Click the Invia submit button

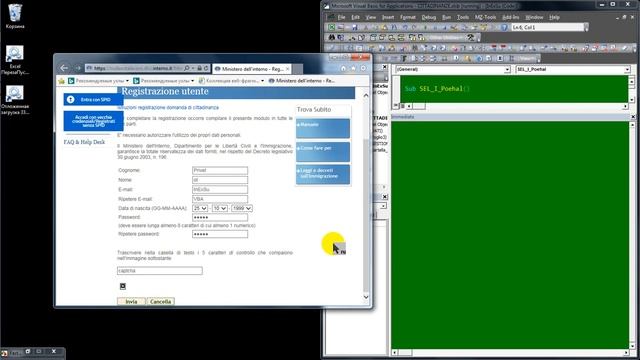point(131,301)
